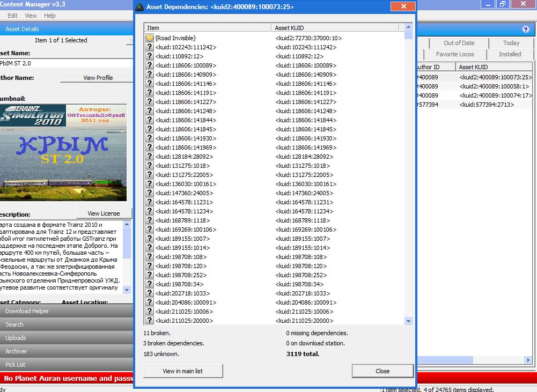Collapse the Asset Details panel header
The height and width of the screenshot is (392, 537).
67,29
